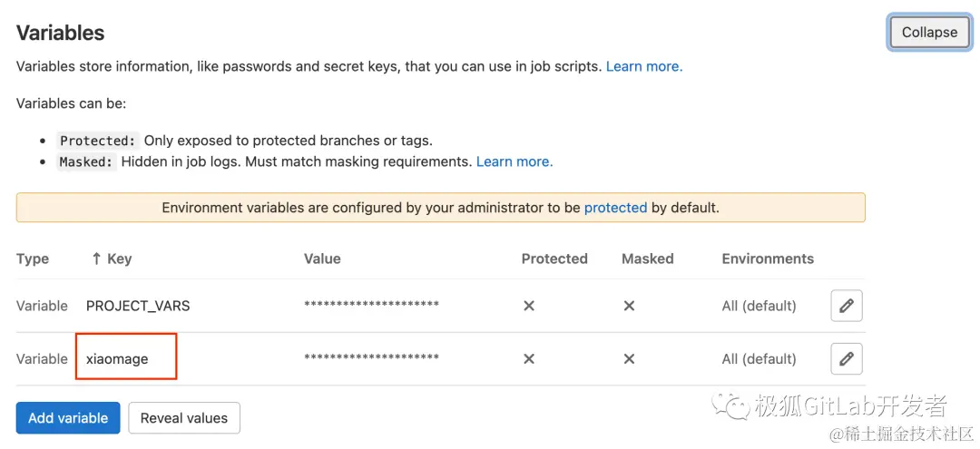Click the Protected column header
This screenshot has width=980, height=449.
pos(554,259)
